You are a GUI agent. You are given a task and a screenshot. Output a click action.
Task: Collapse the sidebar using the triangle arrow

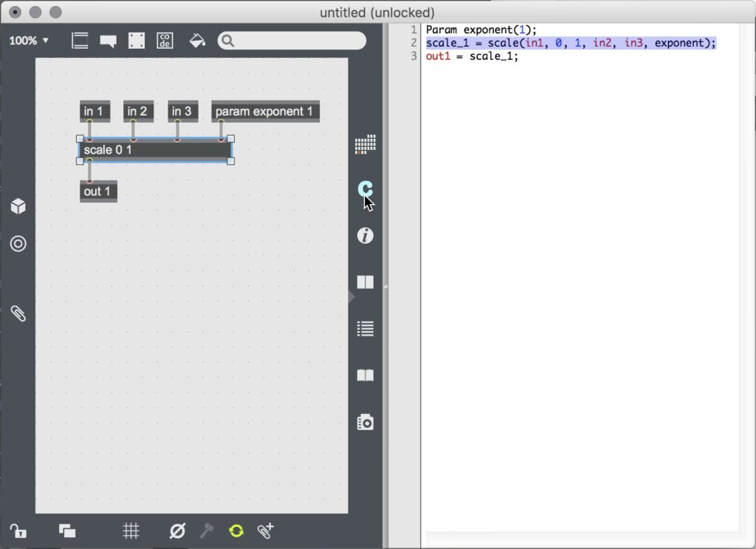tap(351, 296)
